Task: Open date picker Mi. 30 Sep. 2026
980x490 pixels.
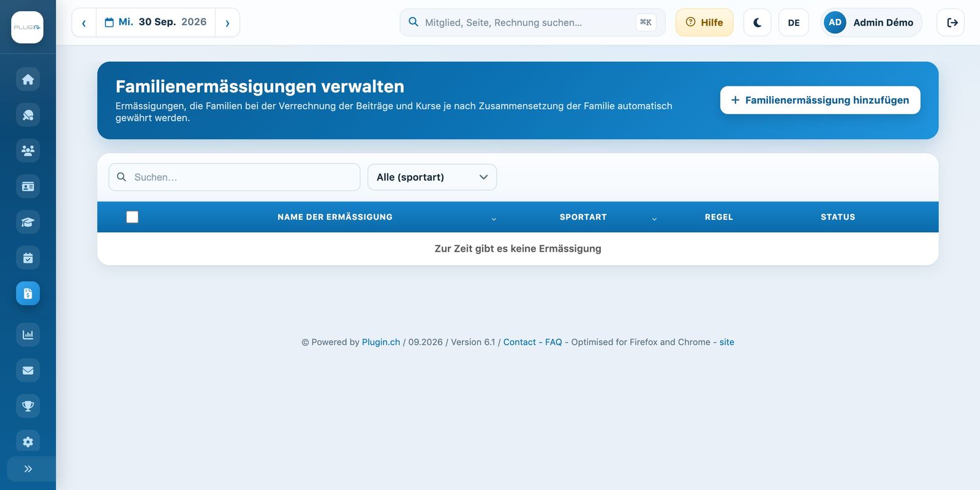Action: coord(156,22)
